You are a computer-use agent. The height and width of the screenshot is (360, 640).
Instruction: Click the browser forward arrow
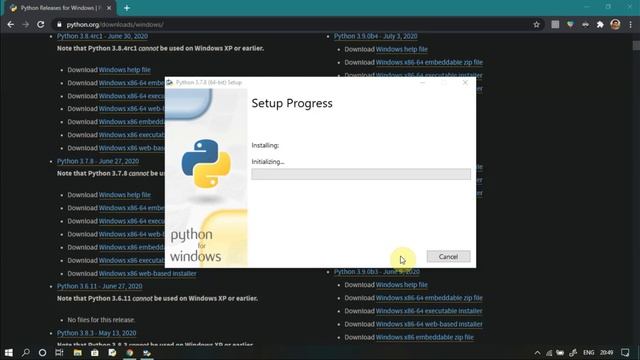(25, 24)
